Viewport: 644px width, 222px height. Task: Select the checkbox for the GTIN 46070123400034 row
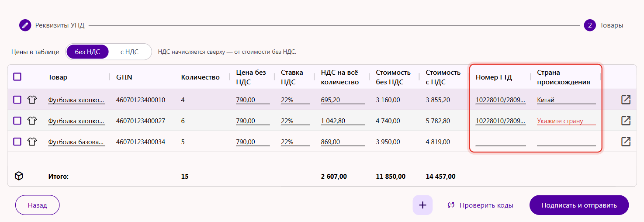click(x=17, y=142)
